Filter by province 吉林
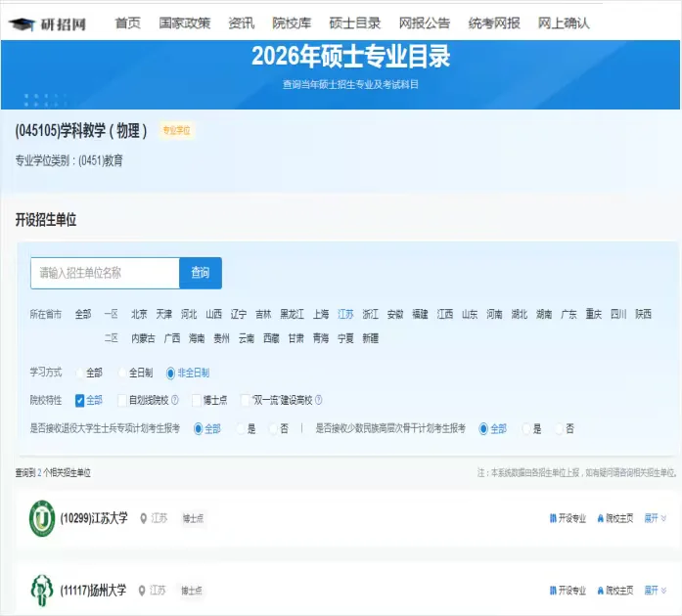 [x=263, y=314]
